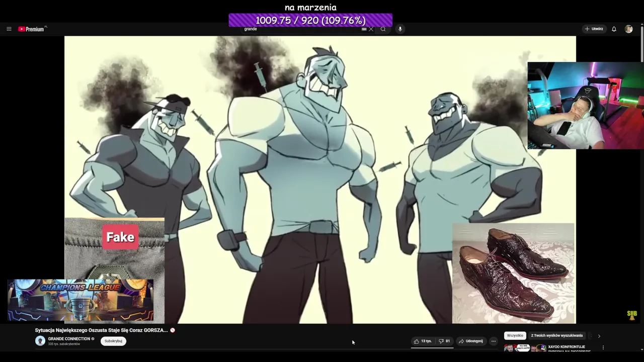Share the video via Udostępnij

pyautogui.click(x=471, y=341)
